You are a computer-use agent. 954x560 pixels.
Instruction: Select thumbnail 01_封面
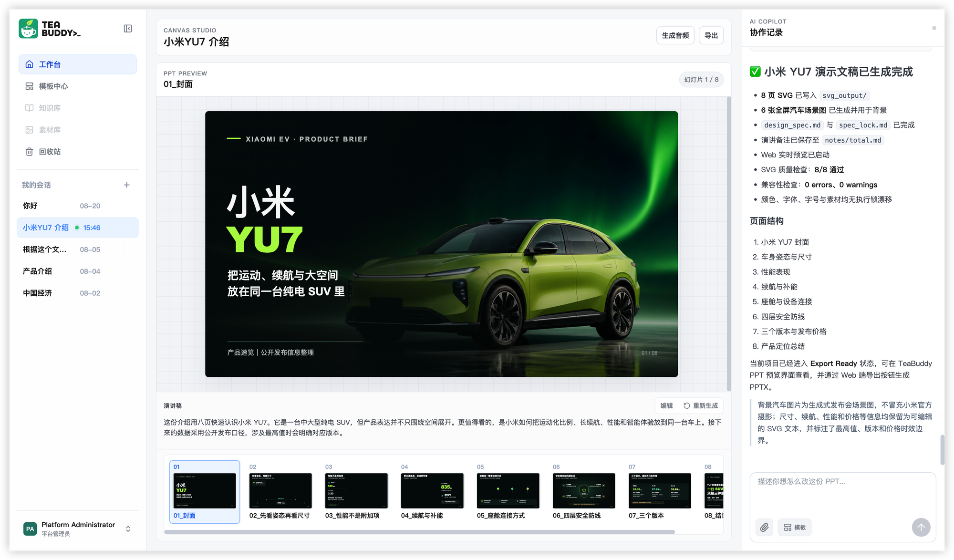click(205, 492)
